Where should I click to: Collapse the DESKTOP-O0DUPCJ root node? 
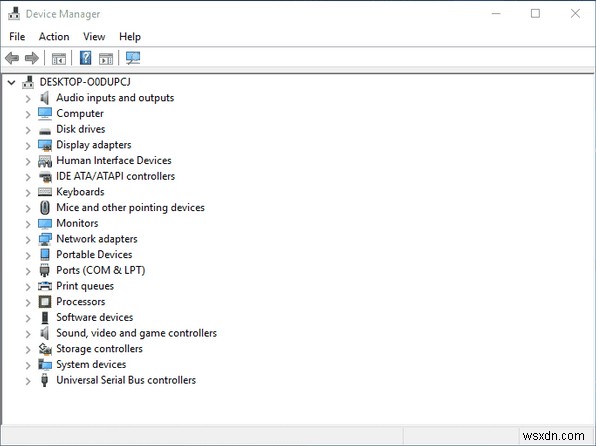point(11,82)
